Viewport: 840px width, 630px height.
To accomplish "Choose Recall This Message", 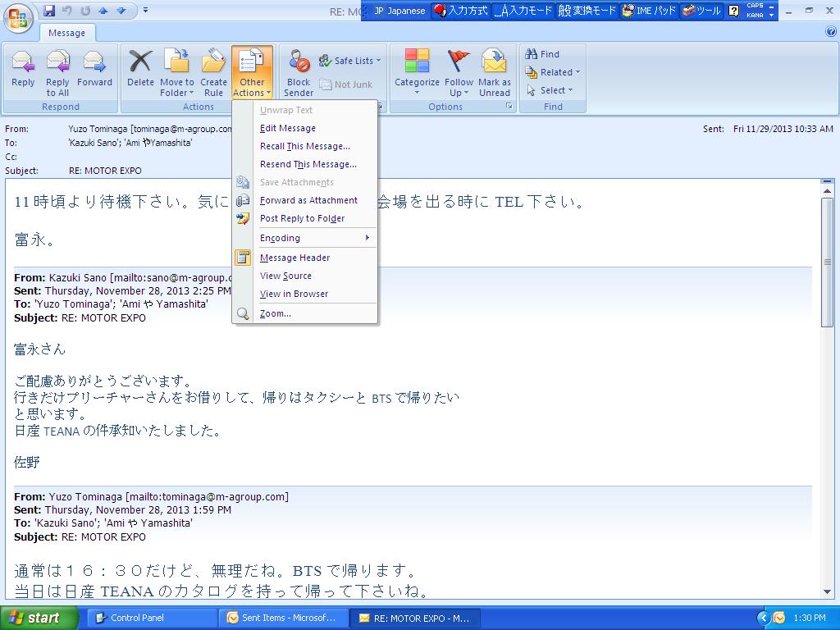I will tap(305, 146).
